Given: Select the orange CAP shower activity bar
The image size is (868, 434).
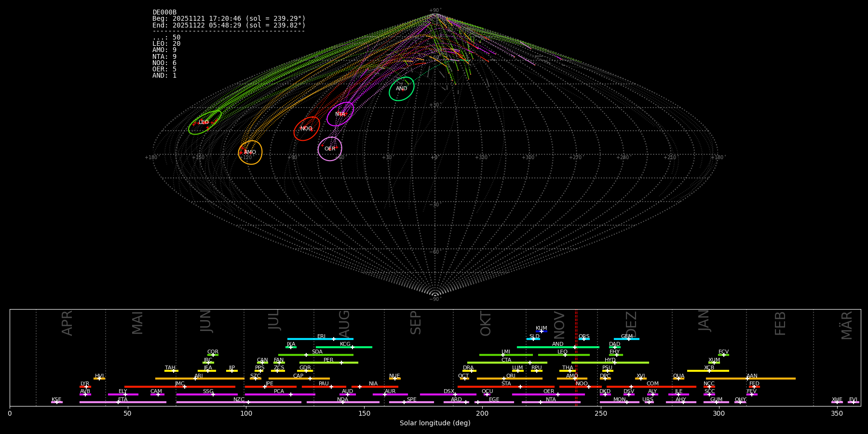Looking at the screenshot, I should 299,379.
